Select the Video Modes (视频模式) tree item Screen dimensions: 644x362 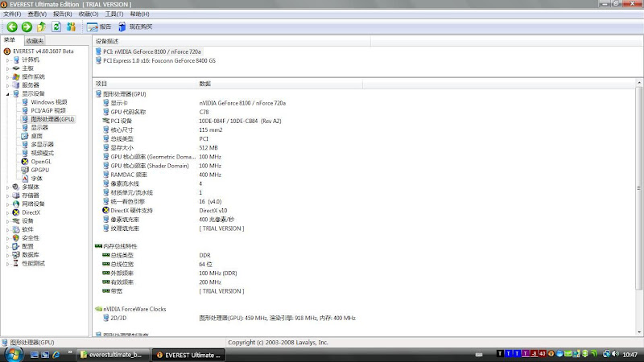(43, 153)
